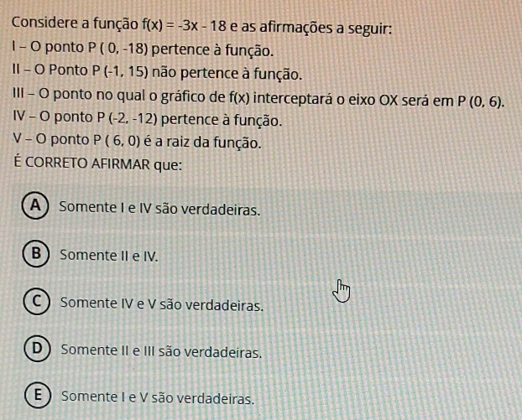Screen dimensions: 522x420
Task: Click the prompt 'É CORRETO AFIRMAR que:'
Action: click(x=98, y=163)
